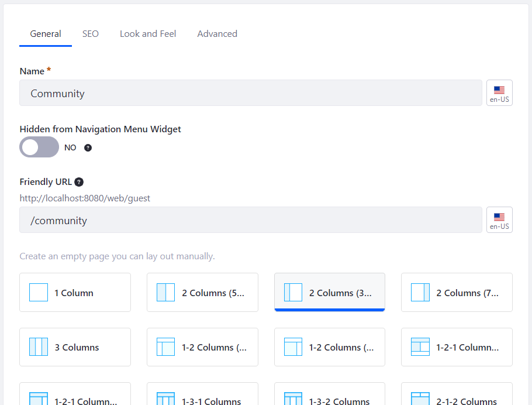Click the 2-1-2 Columns layout icon
This screenshot has height=405, width=532.
(x=420, y=399)
